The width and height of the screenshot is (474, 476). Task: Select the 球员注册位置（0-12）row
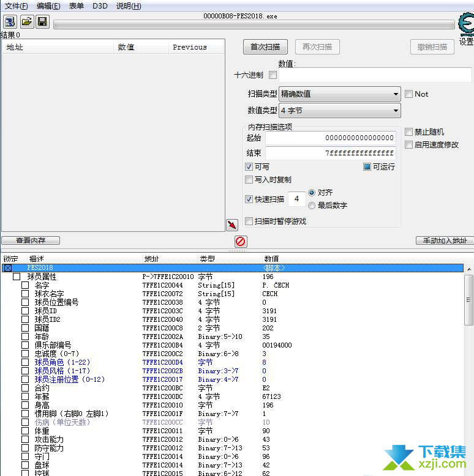point(233,379)
